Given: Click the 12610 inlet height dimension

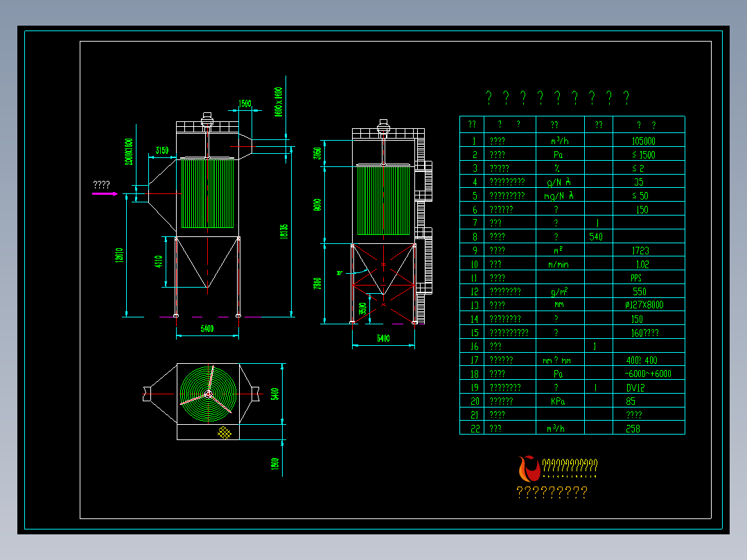Looking at the screenshot, I should tap(119, 255).
